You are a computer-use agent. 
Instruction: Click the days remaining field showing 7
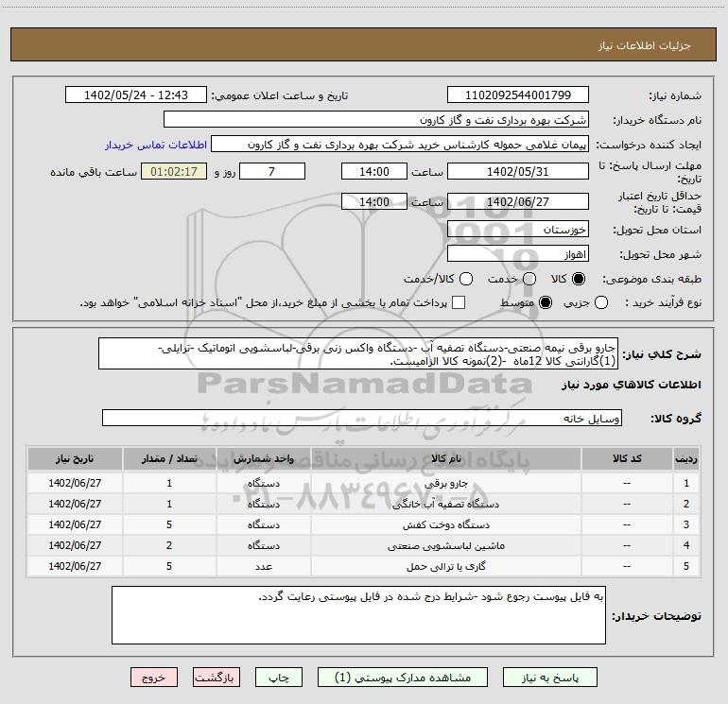coord(272,171)
